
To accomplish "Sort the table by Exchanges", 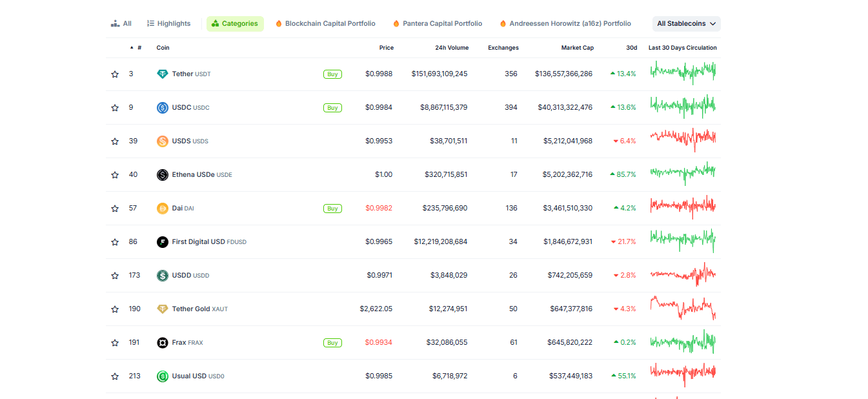I will (503, 48).
